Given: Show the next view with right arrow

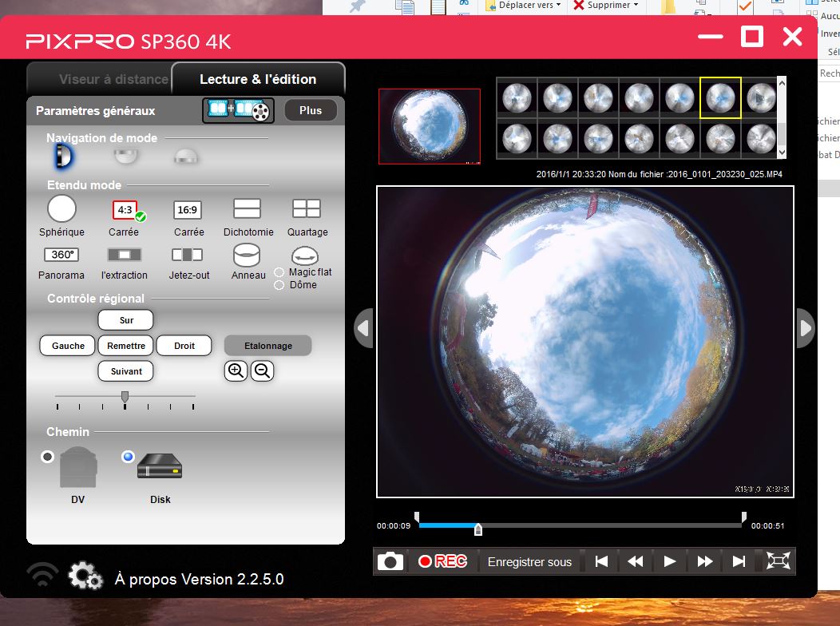Looking at the screenshot, I should pyautogui.click(x=805, y=327).
